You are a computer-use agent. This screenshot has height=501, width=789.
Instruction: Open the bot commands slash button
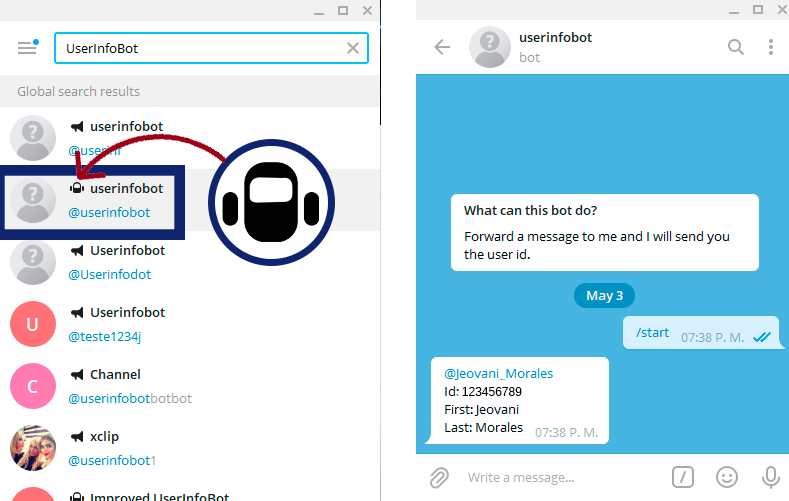683,477
